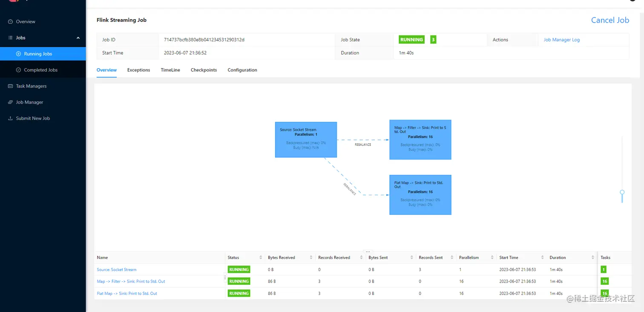This screenshot has height=312, width=644.
Task: Open Map -> Filter -> Sink row link
Action: click(x=131, y=281)
